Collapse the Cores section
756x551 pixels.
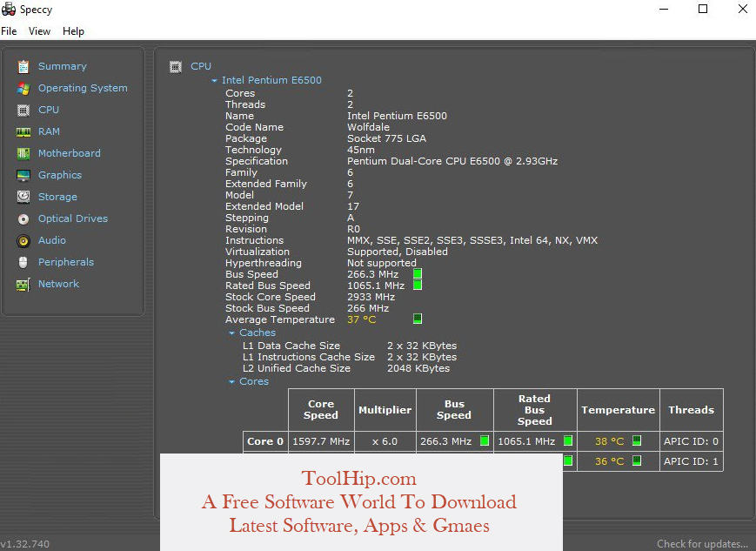[232, 381]
